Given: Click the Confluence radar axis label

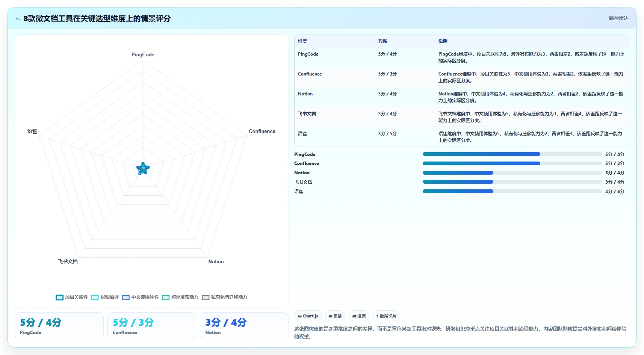Looking at the screenshot, I should pyautogui.click(x=262, y=131).
